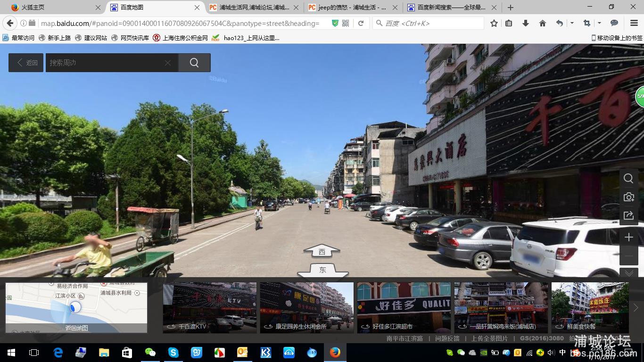Switch to the 百度地图 tab
The width and height of the screenshot is (644, 362).
point(156,8)
